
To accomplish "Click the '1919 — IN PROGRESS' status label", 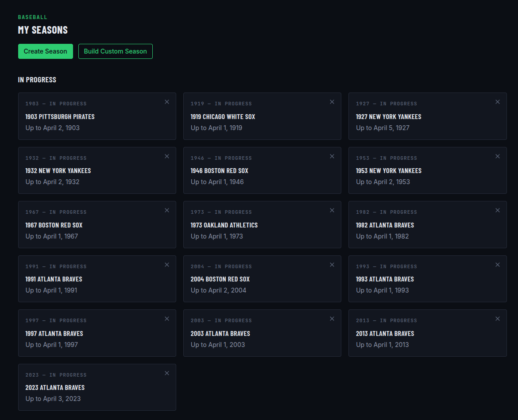I will tap(221, 104).
